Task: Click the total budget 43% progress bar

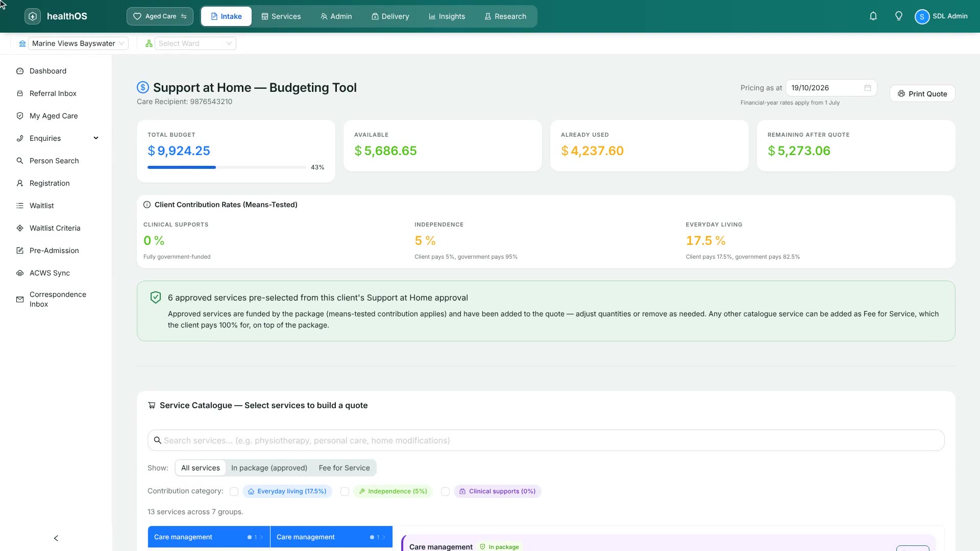Action: point(227,167)
